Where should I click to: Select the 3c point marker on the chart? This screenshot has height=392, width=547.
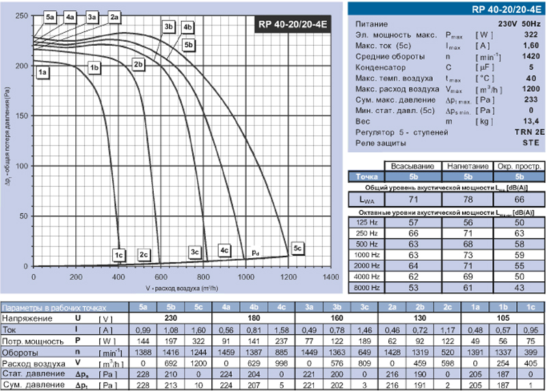196,252
